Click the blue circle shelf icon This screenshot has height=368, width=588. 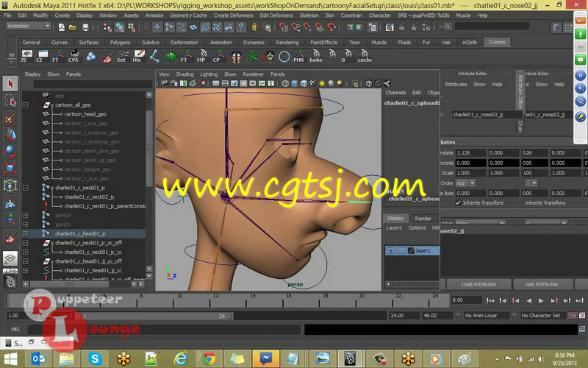(284, 57)
